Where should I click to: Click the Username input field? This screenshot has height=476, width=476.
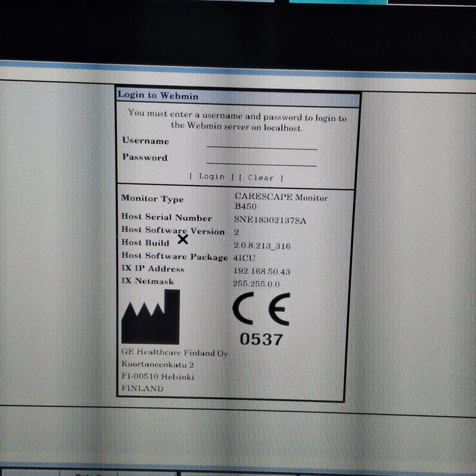coord(262,143)
